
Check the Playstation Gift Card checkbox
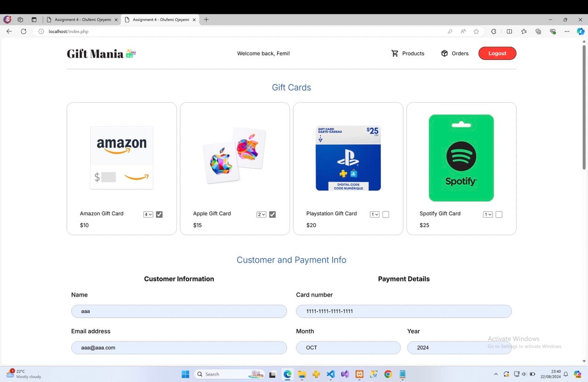pyautogui.click(x=386, y=214)
